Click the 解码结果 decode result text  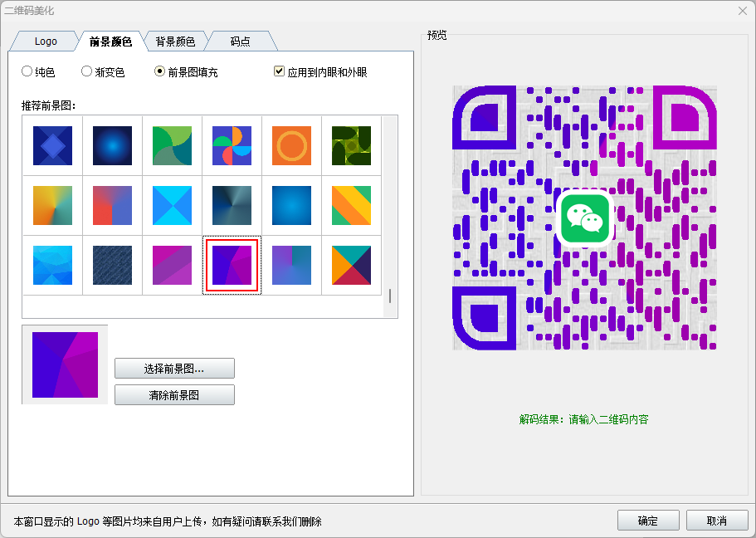[x=584, y=419]
